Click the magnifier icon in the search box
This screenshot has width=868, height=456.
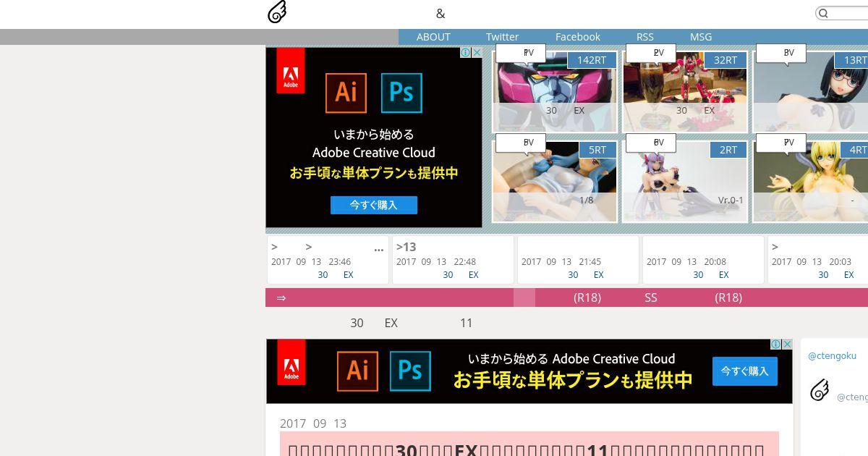click(823, 13)
